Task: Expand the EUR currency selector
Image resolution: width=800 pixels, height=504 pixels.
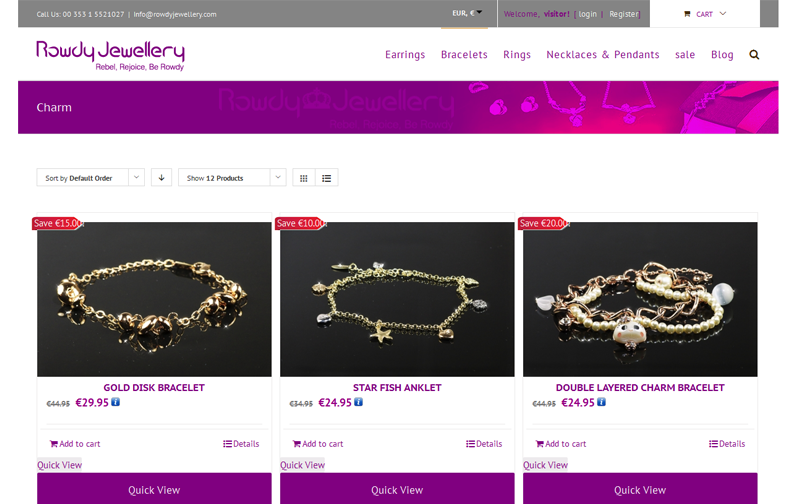Action: tap(467, 13)
